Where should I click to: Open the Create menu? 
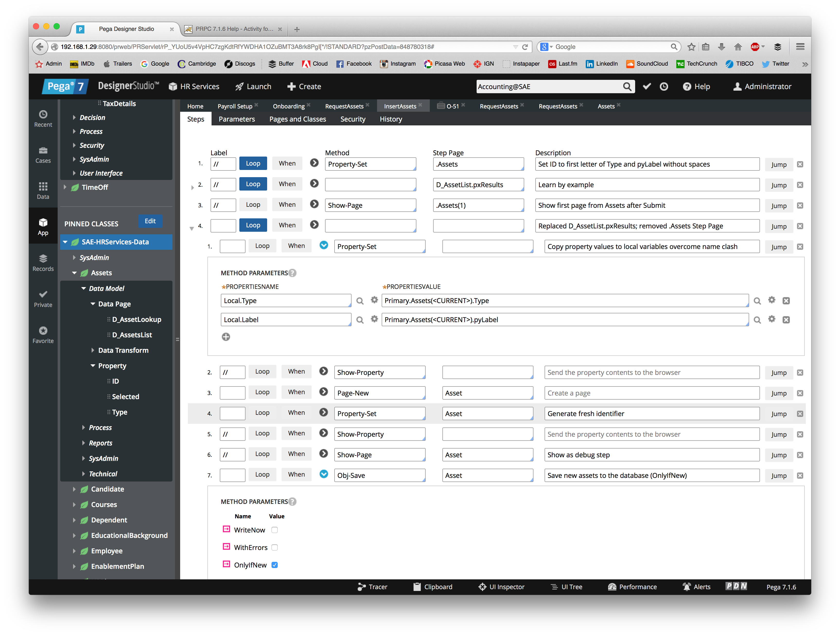point(304,87)
